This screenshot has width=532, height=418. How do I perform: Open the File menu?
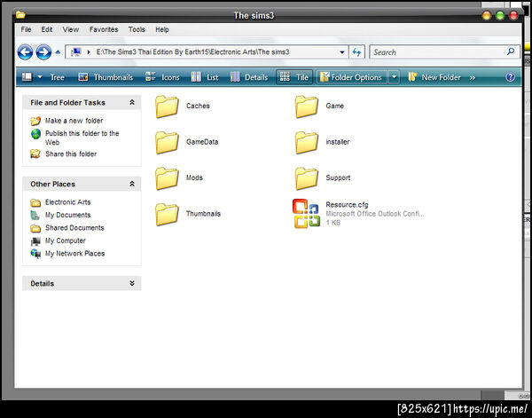[x=26, y=29]
